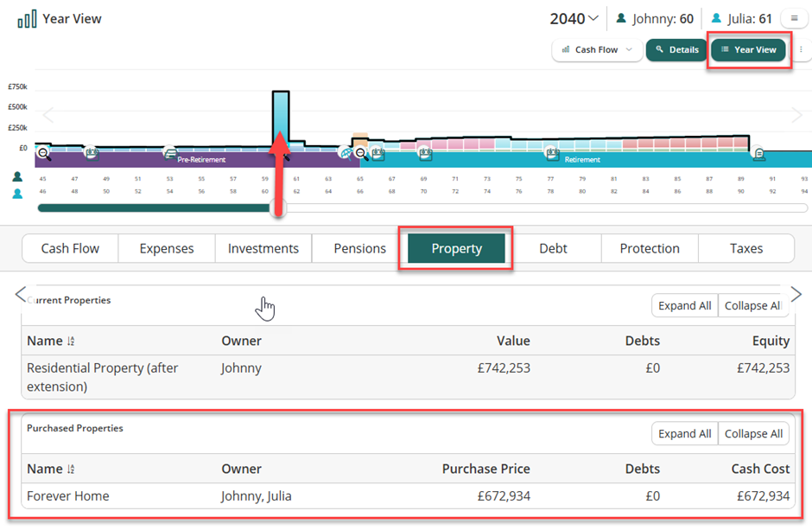Open the Cash Flow chart type dropdown
The height and width of the screenshot is (530, 812).
(596, 50)
